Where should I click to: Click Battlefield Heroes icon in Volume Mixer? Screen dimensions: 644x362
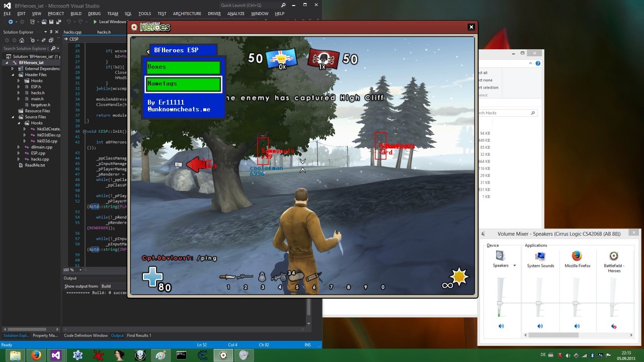(614, 256)
